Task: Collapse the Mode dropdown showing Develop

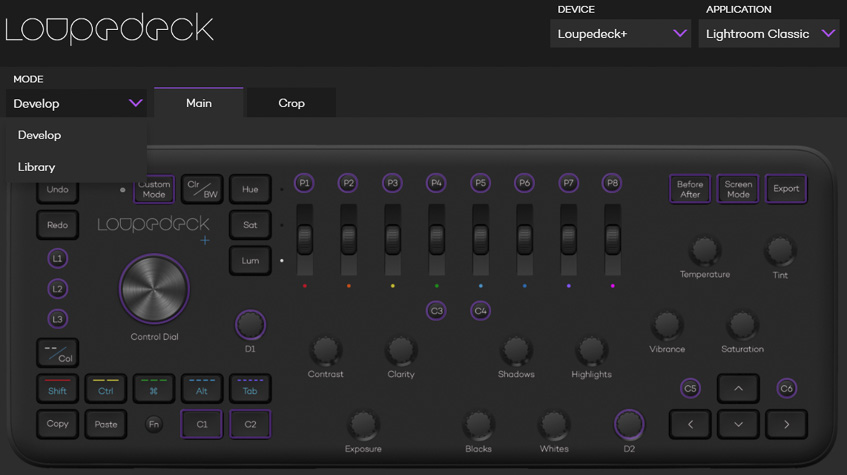Action: tap(76, 103)
